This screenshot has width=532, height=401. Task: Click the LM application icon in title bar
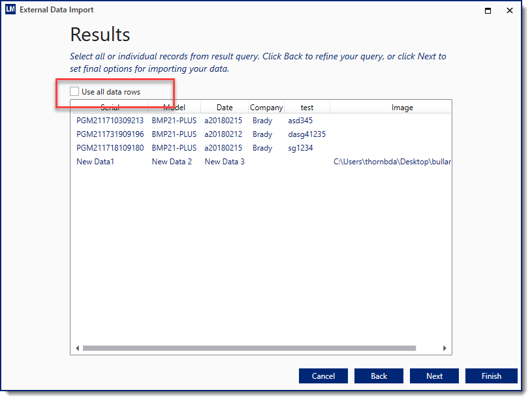click(10, 10)
